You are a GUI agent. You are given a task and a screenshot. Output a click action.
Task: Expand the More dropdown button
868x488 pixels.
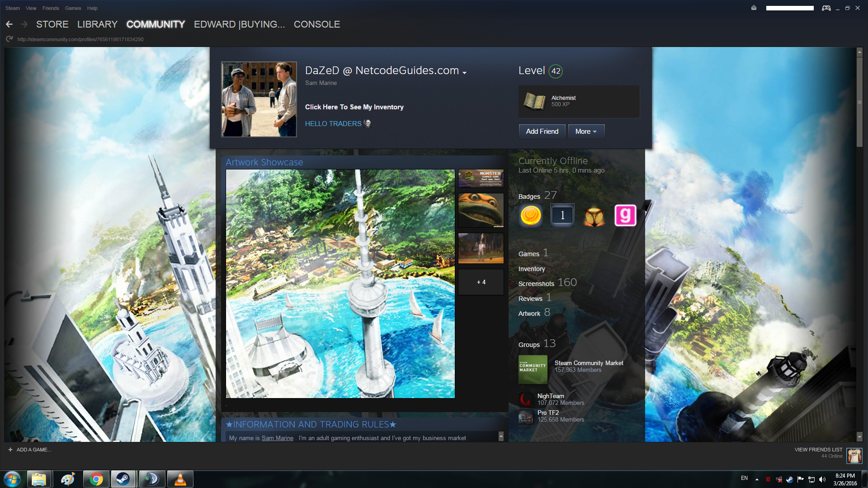pos(586,131)
